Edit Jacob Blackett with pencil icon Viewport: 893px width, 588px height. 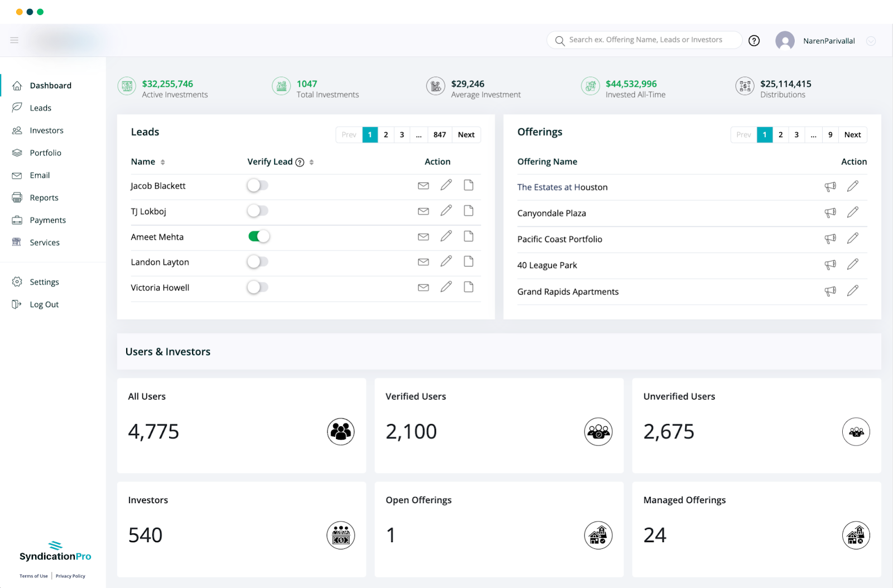[x=446, y=185]
